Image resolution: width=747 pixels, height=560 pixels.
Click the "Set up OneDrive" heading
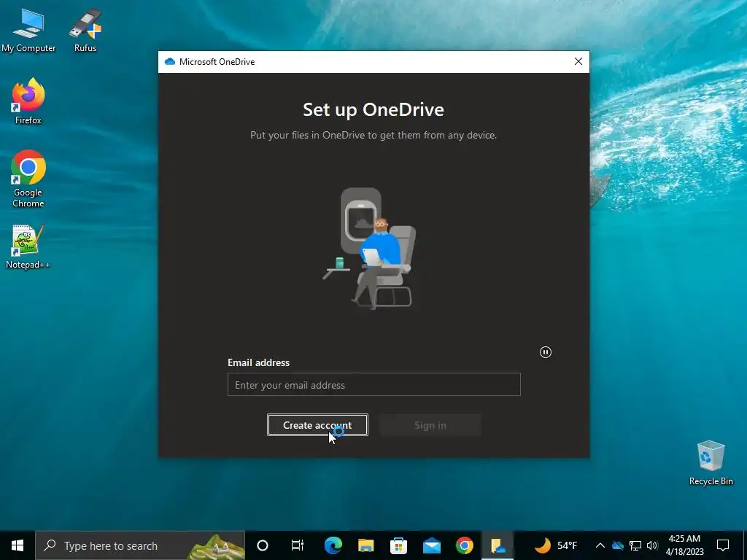(373, 109)
